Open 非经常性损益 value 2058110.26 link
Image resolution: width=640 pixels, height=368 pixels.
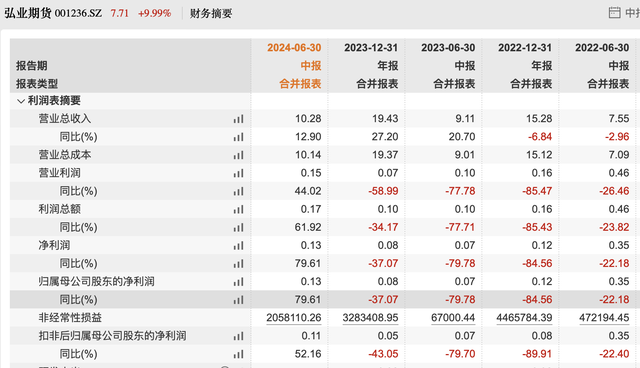(293, 318)
